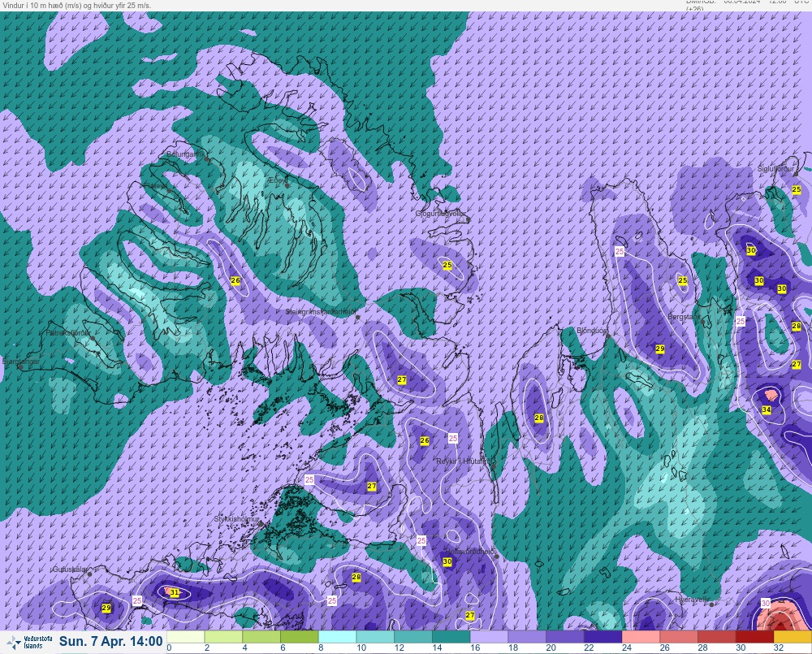Click the 'Sun. 7 Apr. 14:00' timestamp
Screen dimensions: 812x654
110,641
